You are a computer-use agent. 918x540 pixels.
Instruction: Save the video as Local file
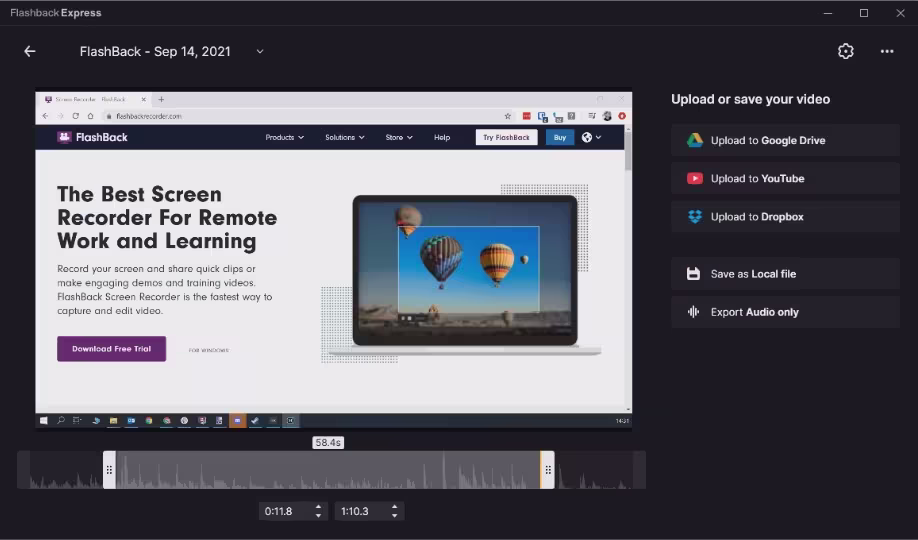click(x=785, y=274)
